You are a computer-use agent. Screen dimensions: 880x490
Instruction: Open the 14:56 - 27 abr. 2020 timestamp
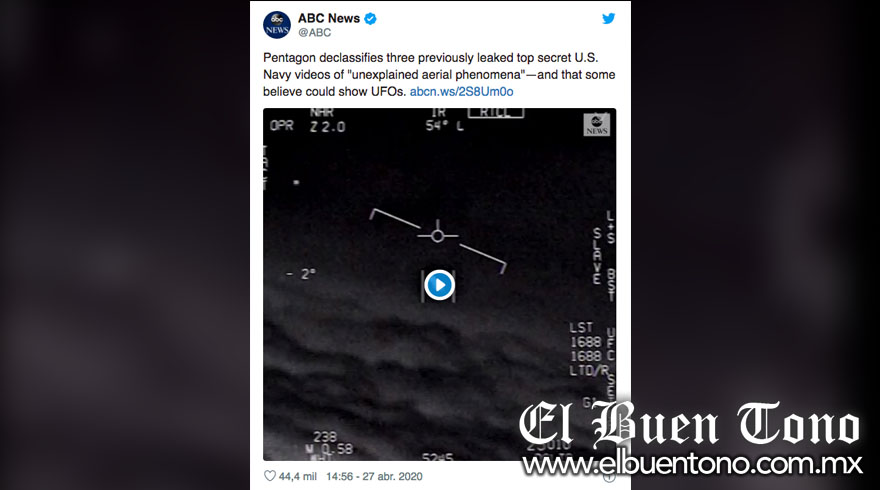pyautogui.click(x=374, y=477)
